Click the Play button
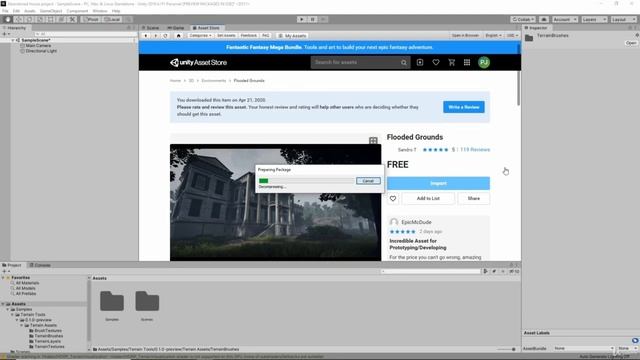Screen dimensions: 640x360 click(302, 19)
